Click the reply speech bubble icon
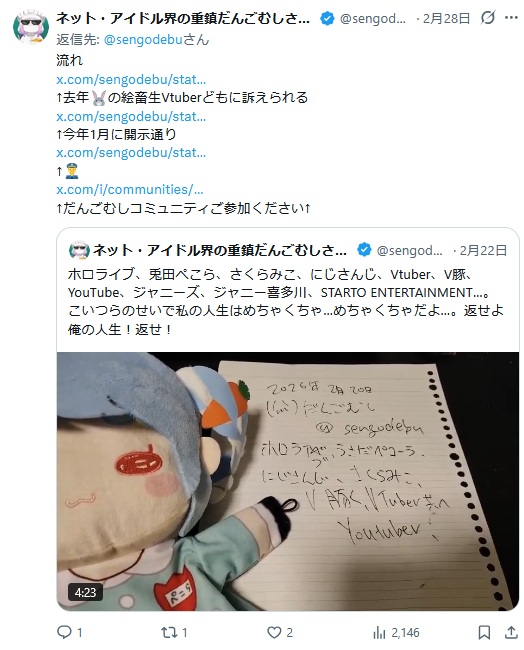524x650 pixels. tap(64, 632)
